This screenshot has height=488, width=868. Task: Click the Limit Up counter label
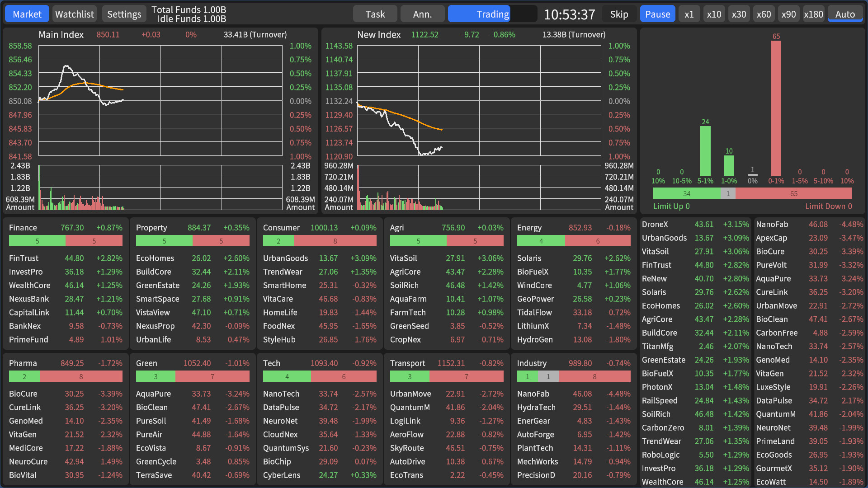[x=671, y=206]
